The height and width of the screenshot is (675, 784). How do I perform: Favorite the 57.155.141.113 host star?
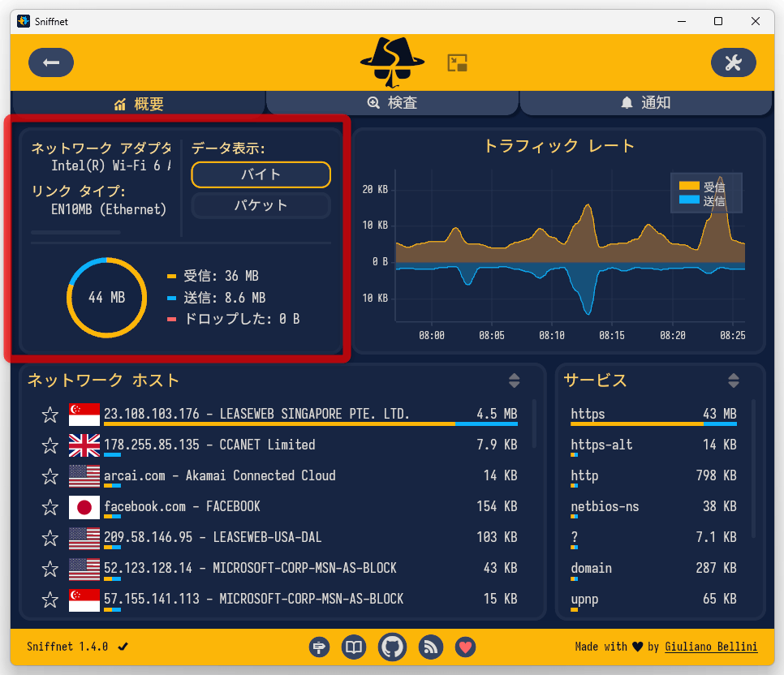tap(50, 600)
